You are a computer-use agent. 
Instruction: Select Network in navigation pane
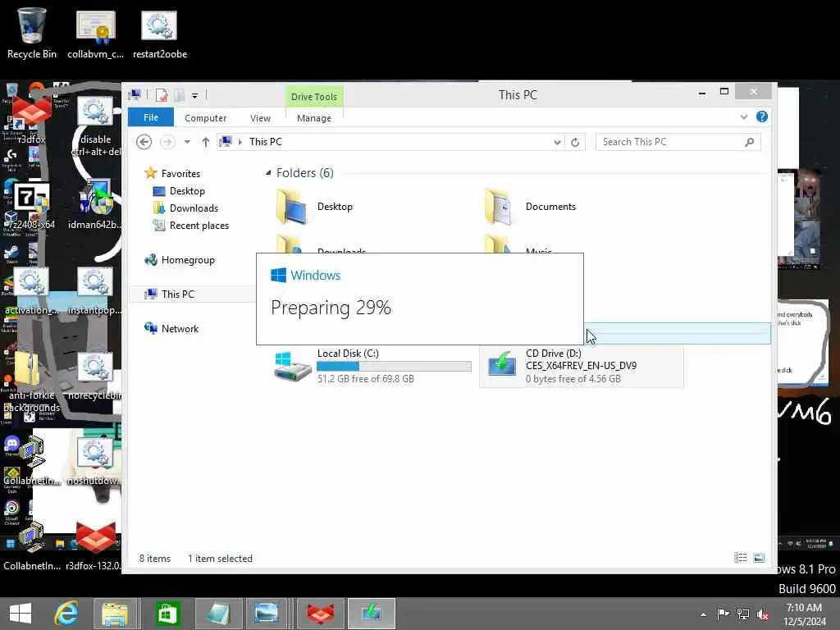(x=180, y=328)
